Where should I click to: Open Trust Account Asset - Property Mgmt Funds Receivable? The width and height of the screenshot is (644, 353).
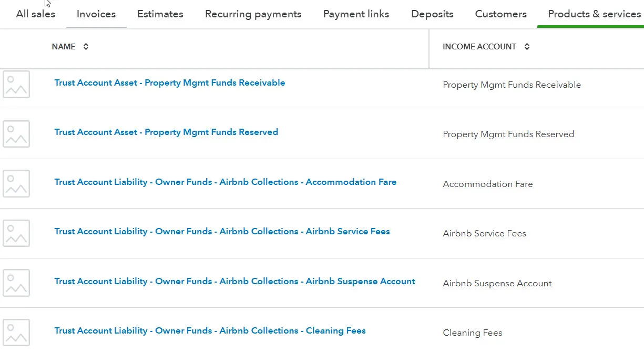(x=169, y=83)
